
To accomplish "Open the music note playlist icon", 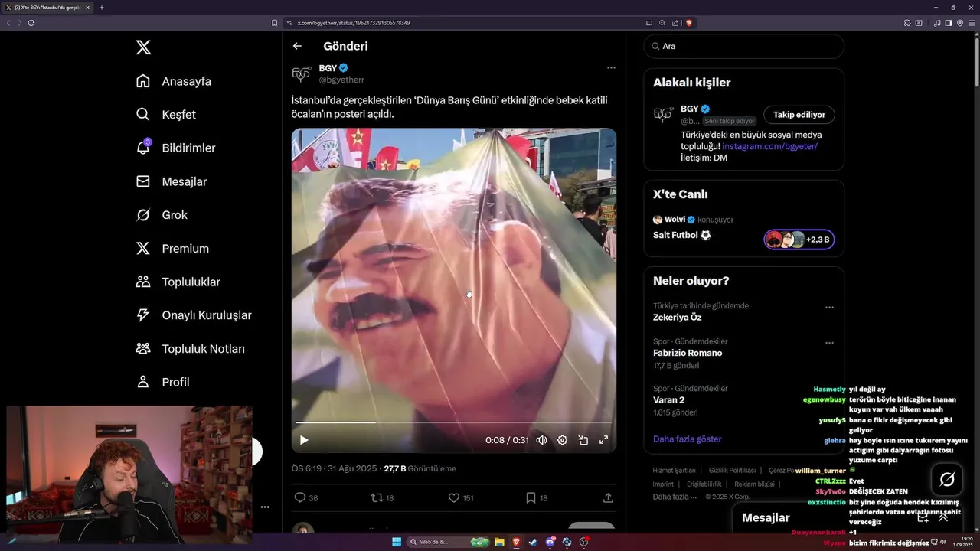I will (x=937, y=23).
